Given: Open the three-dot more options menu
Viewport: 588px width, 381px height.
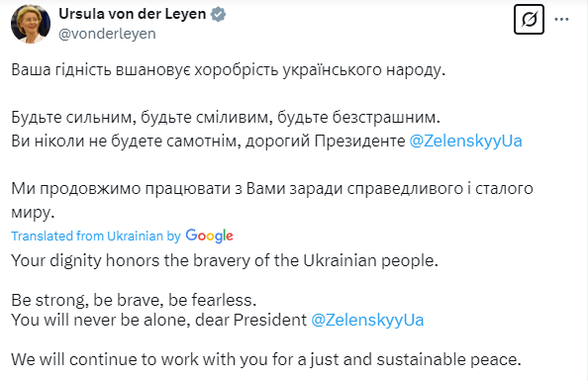Looking at the screenshot, I should 561,19.
